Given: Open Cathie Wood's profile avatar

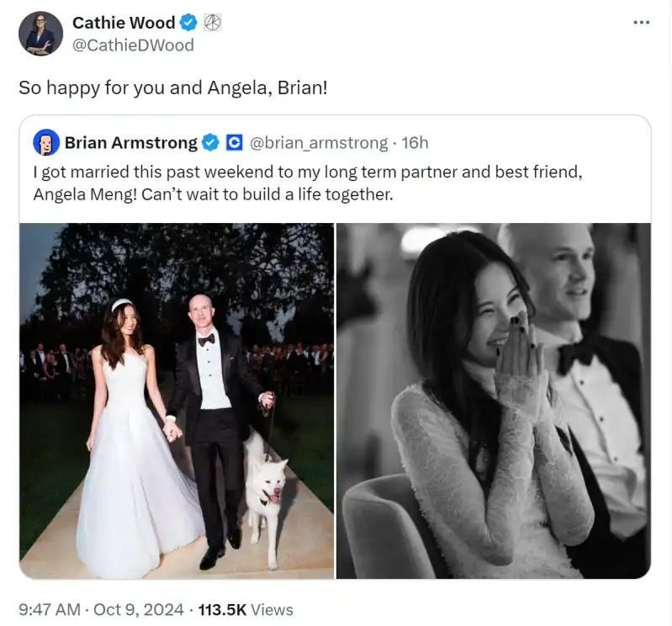Looking at the screenshot, I should click(x=40, y=34).
